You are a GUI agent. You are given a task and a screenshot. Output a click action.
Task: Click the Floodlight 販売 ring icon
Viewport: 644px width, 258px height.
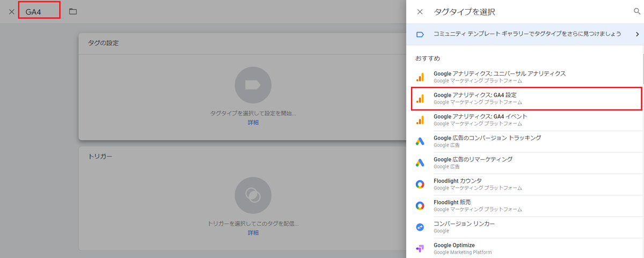[420, 205]
